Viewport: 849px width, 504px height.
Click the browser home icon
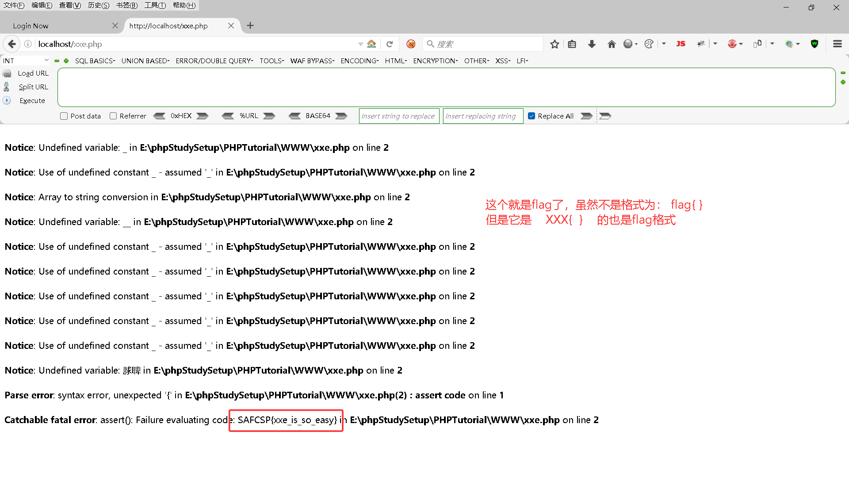(x=612, y=44)
